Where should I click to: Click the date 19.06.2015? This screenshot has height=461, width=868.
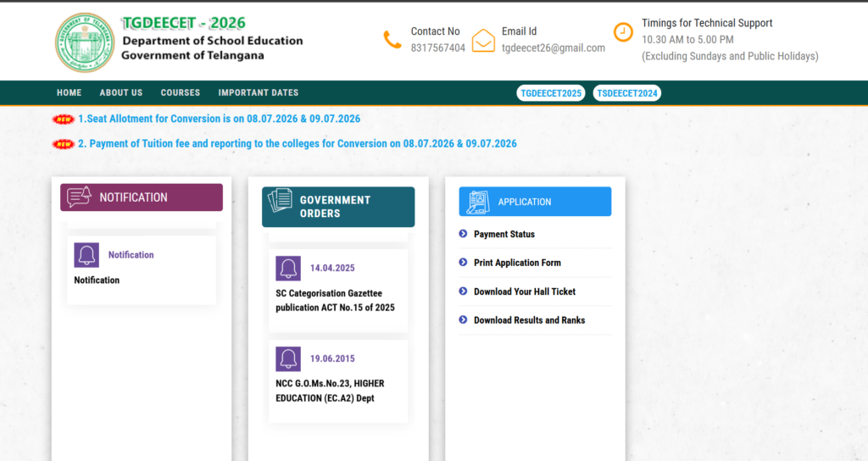click(332, 358)
